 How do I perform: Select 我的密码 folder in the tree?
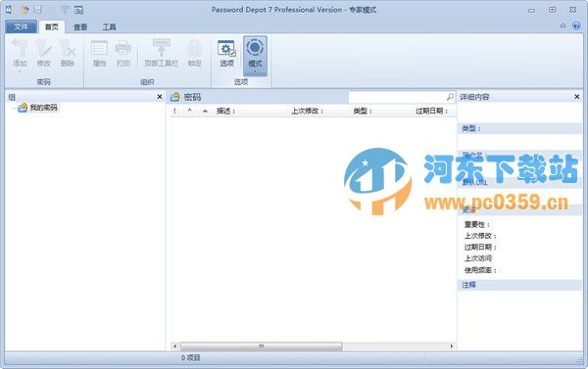tap(43, 108)
